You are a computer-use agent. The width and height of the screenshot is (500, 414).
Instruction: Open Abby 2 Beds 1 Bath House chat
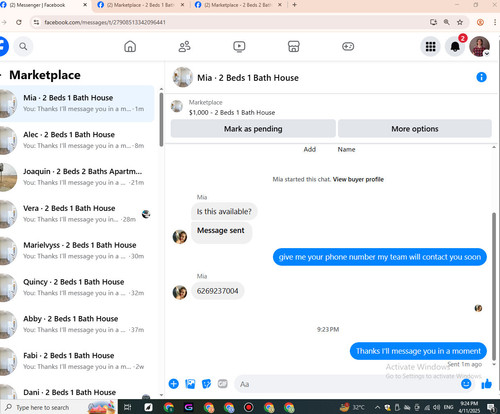pos(77,324)
